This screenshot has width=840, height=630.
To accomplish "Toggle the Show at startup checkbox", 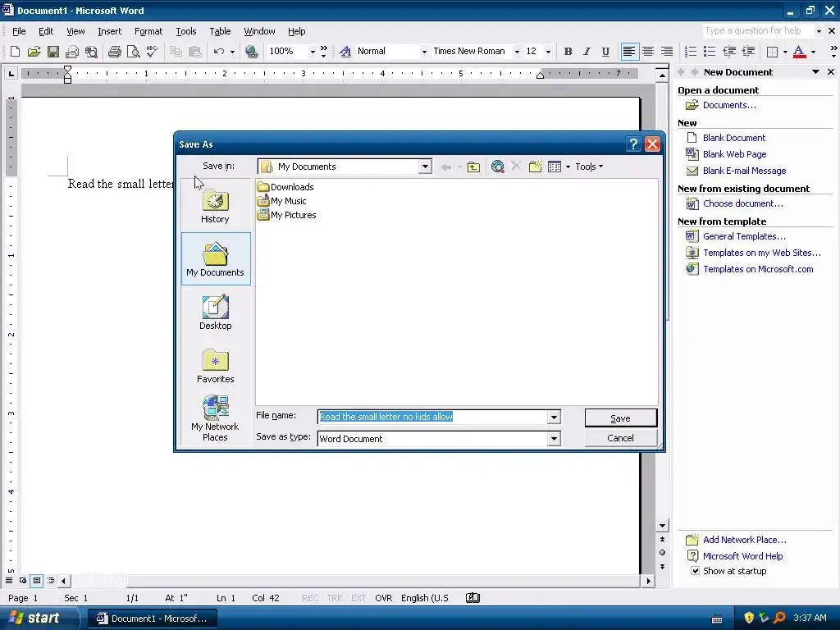I will (695, 571).
